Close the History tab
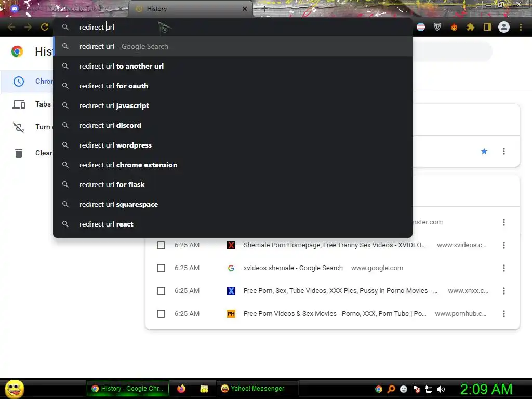Viewport: 532px width, 399px height. [245, 9]
